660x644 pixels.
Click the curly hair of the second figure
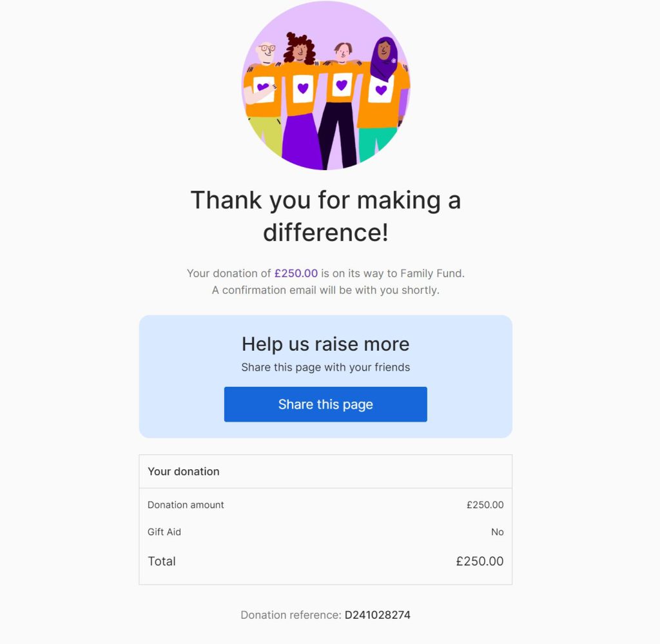point(300,46)
